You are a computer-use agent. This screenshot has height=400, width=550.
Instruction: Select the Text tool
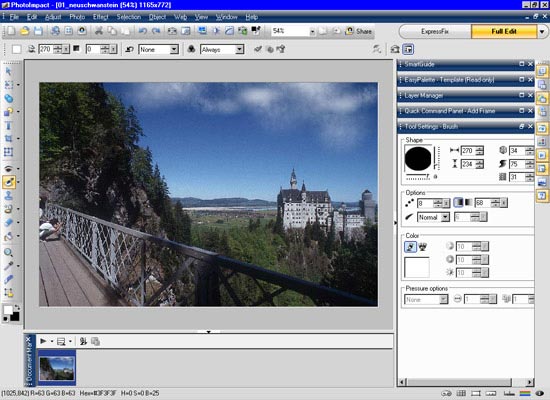8,125
